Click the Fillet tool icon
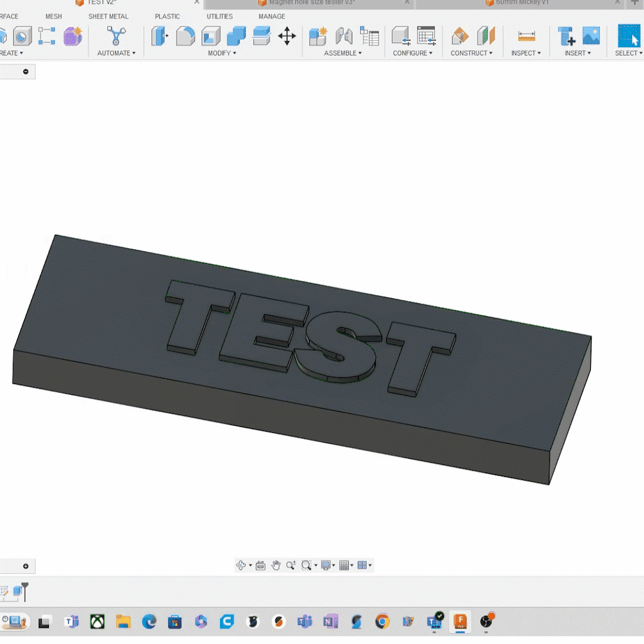This screenshot has height=644, width=644. [x=185, y=36]
